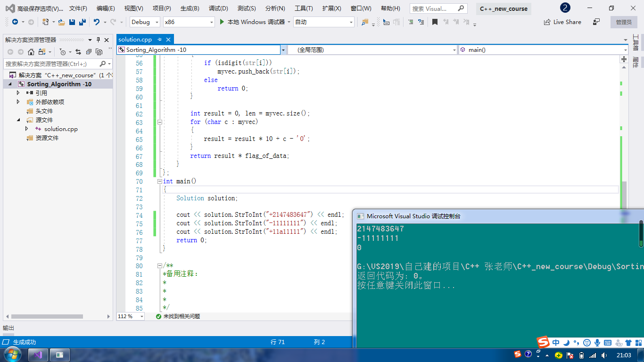Collapse the for loop block at line 63
Image resolution: width=644 pixels, height=362 pixels.
(159, 122)
